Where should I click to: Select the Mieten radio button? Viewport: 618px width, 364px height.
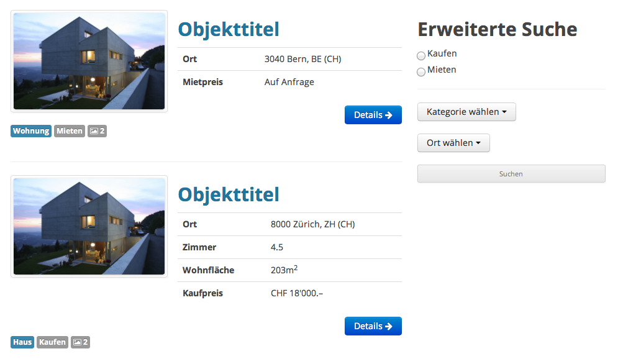click(421, 72)
